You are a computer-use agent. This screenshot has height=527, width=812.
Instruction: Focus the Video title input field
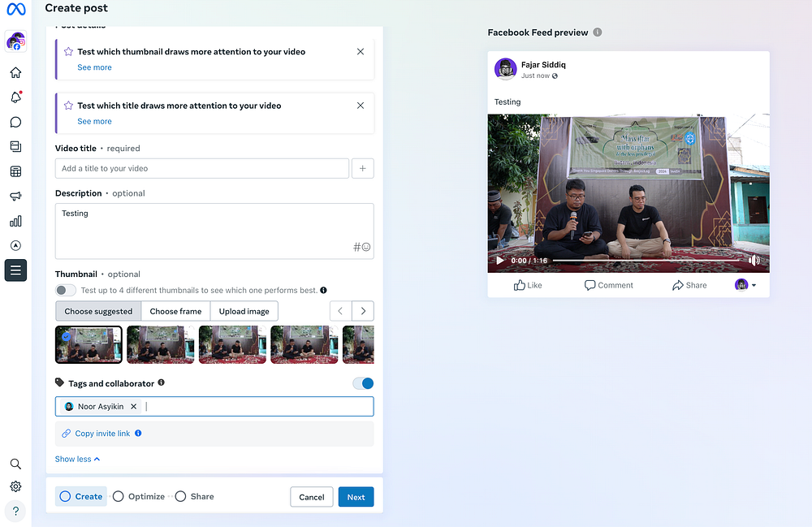click(202, 168)
